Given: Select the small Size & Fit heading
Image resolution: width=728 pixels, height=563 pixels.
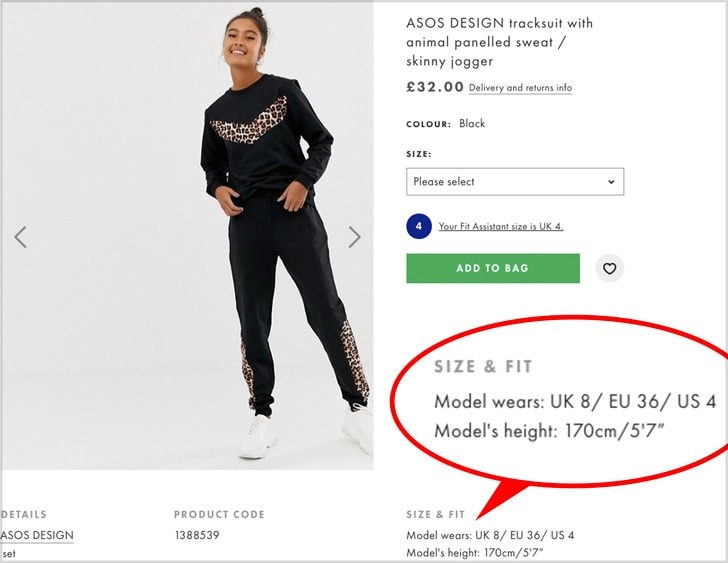Looking at the screenshot, I should (x=435, y=514).
